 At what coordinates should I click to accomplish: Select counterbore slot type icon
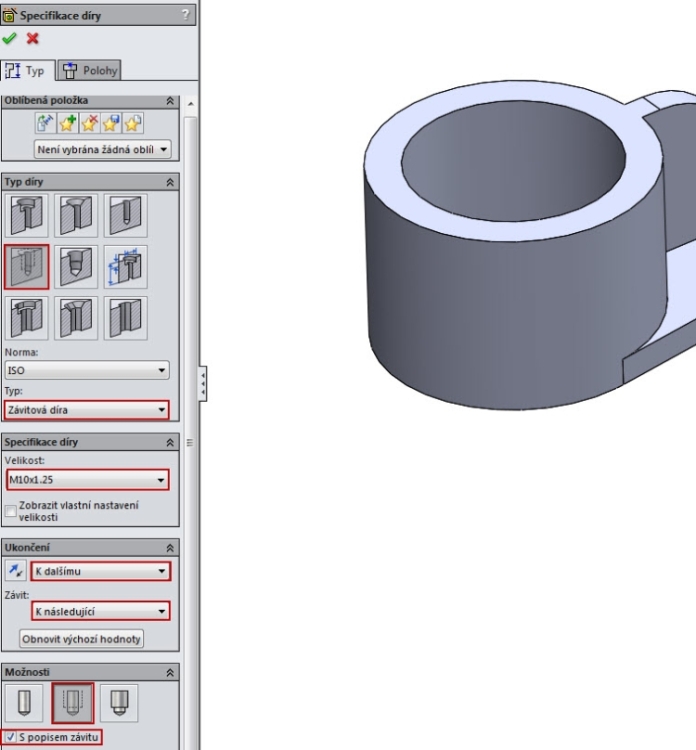coord(27,318)
